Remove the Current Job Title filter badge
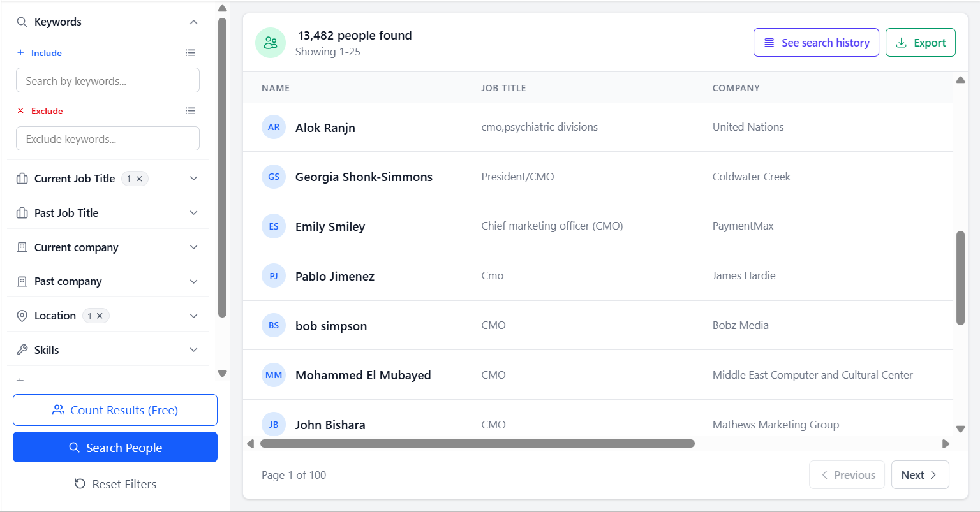The height and width of the screenshot is (512, 980). 139,179
